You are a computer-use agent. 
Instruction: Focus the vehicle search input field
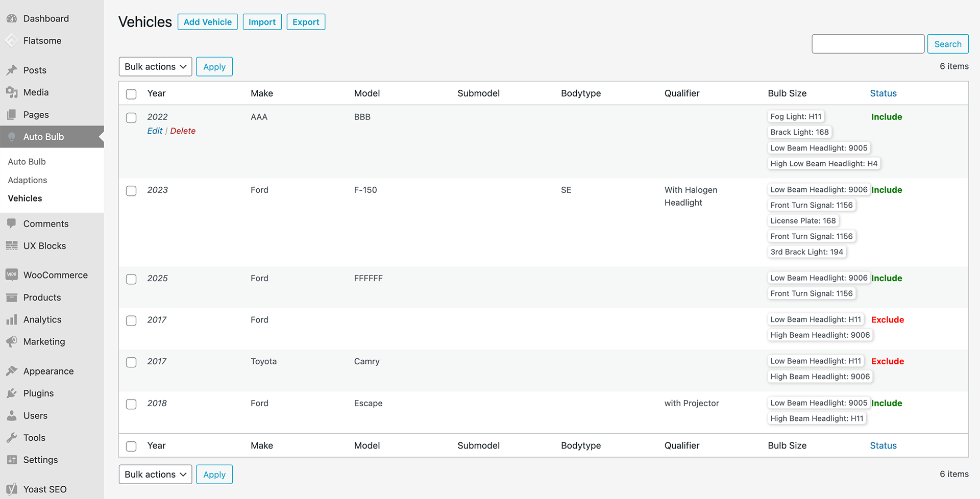pyautogui.click(x=868, y=44)
